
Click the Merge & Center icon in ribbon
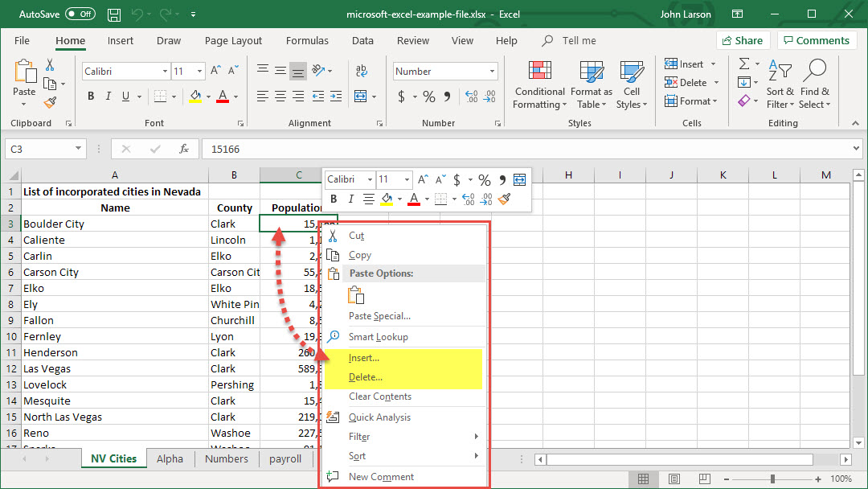360,97
